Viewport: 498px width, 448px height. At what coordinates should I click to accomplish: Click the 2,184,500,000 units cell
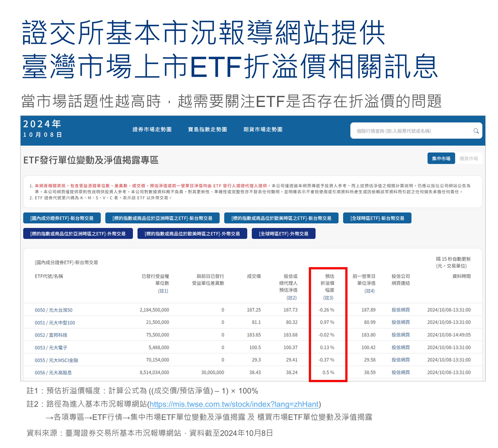coord(154,310)
